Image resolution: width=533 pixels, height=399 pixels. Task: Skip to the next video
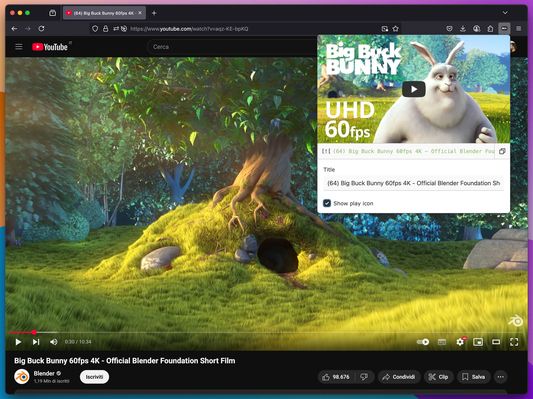tap(36, 342)
